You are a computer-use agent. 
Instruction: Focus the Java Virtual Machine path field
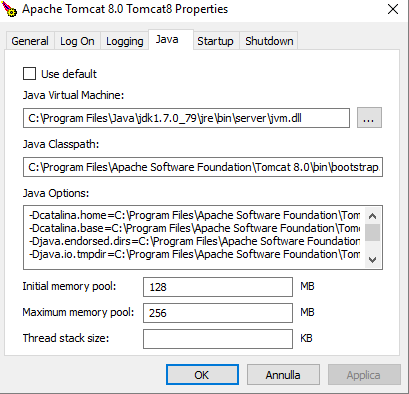186,118
